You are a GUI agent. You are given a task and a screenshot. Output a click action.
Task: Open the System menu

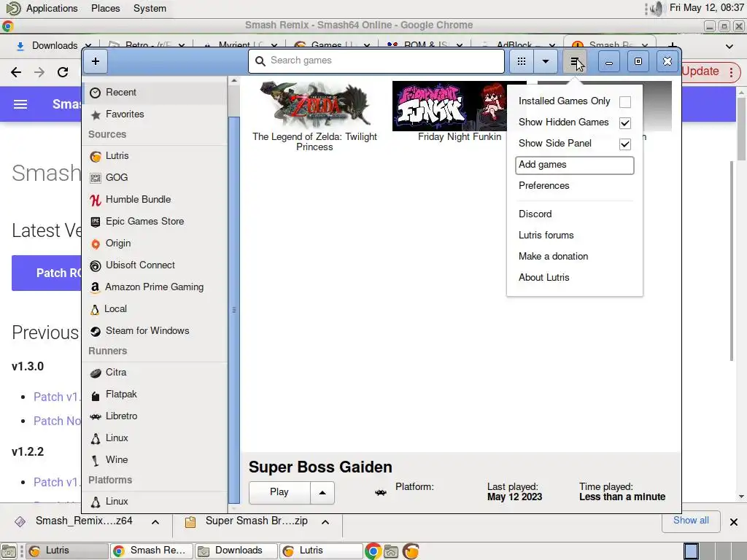click(150, 9)
